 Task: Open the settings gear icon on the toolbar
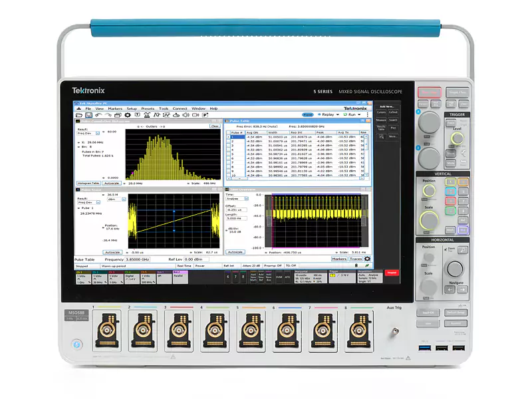click(x=127, y=115)
